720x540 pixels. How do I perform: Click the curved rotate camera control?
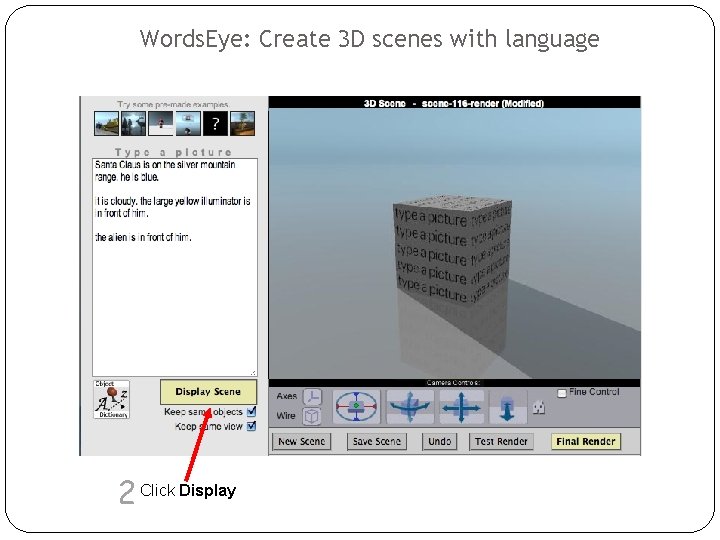pos(410,406)
